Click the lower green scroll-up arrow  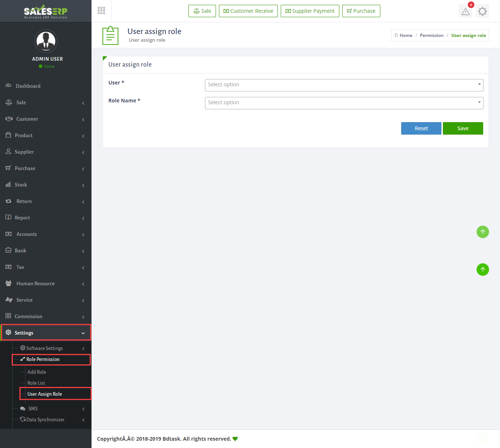coord(483,270)
